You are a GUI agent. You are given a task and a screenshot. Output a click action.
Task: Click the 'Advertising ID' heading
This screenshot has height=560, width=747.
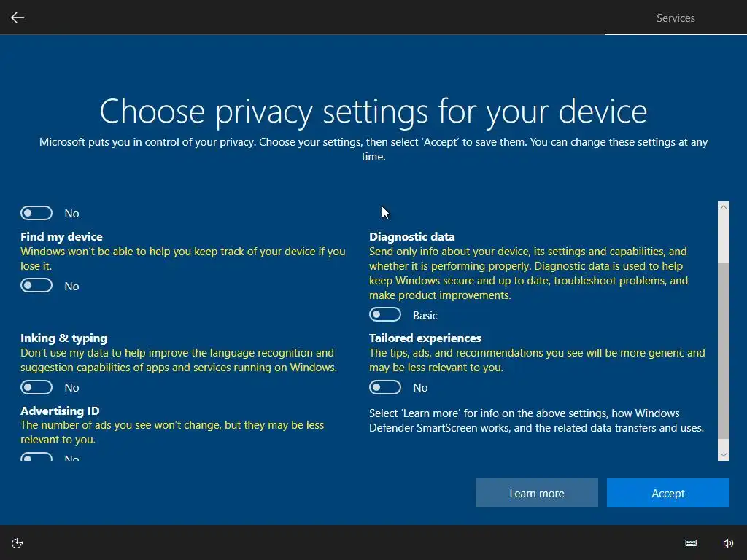point(60,411)
